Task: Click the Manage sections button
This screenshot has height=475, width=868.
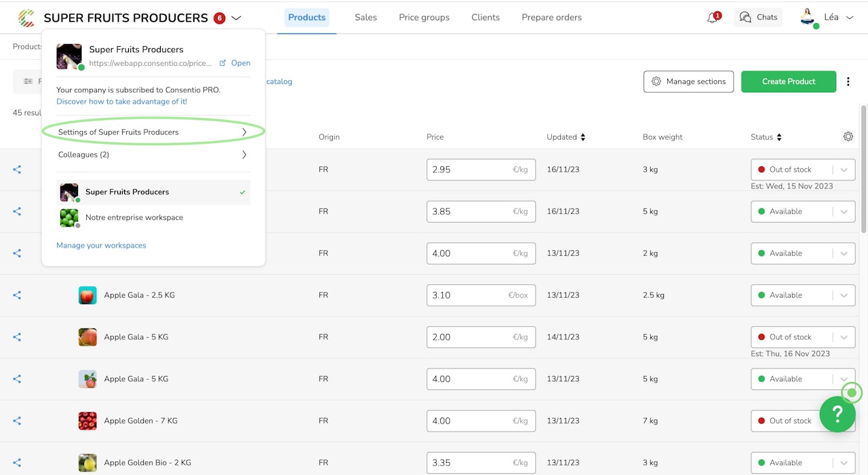Action: [x=688, y=81]
